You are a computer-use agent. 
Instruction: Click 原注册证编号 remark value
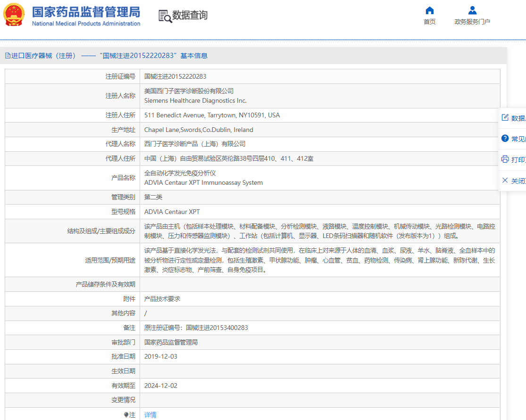pyautogui.click(x=196, y=328)
